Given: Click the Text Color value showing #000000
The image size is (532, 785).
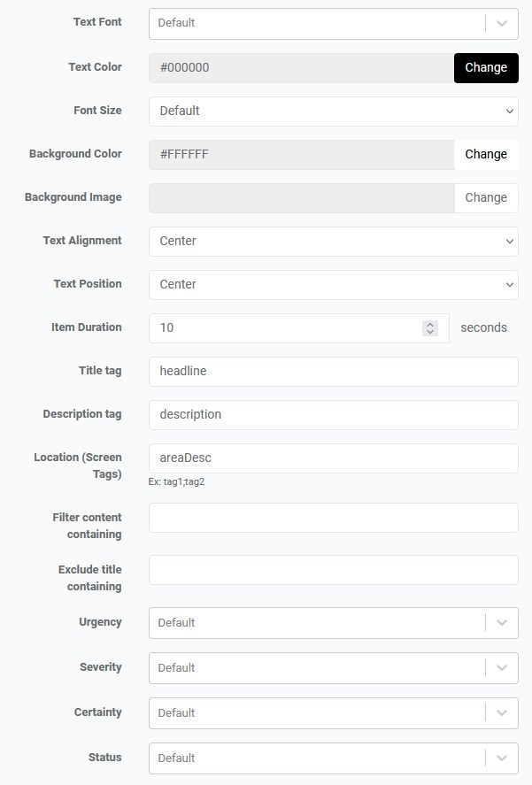Looking at the screenshot, I should click(266, 67).
